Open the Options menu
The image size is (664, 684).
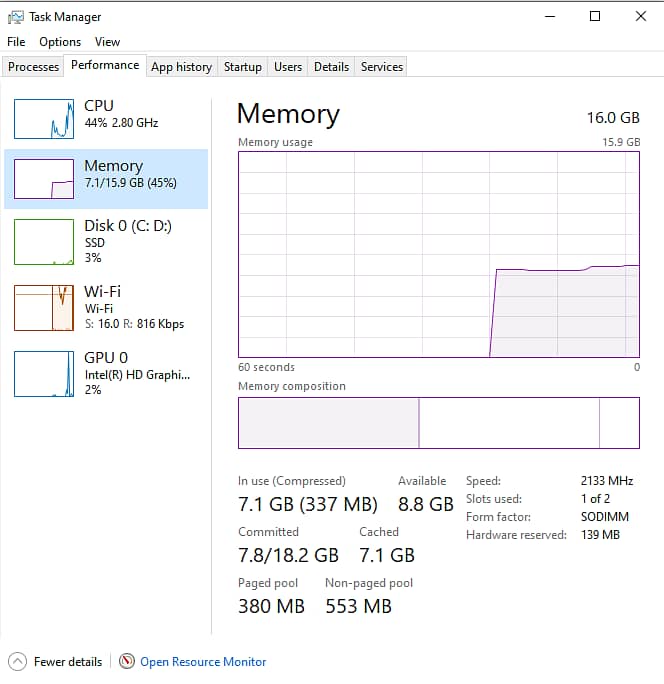point(60,42)
